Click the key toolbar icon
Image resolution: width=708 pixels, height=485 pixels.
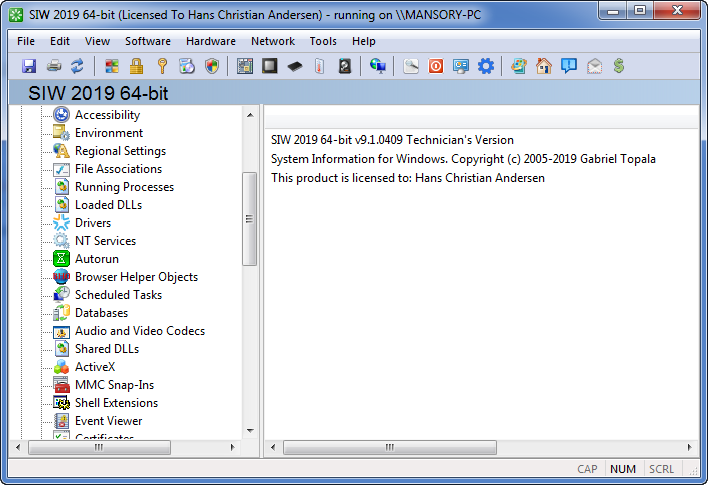point(162,66)
